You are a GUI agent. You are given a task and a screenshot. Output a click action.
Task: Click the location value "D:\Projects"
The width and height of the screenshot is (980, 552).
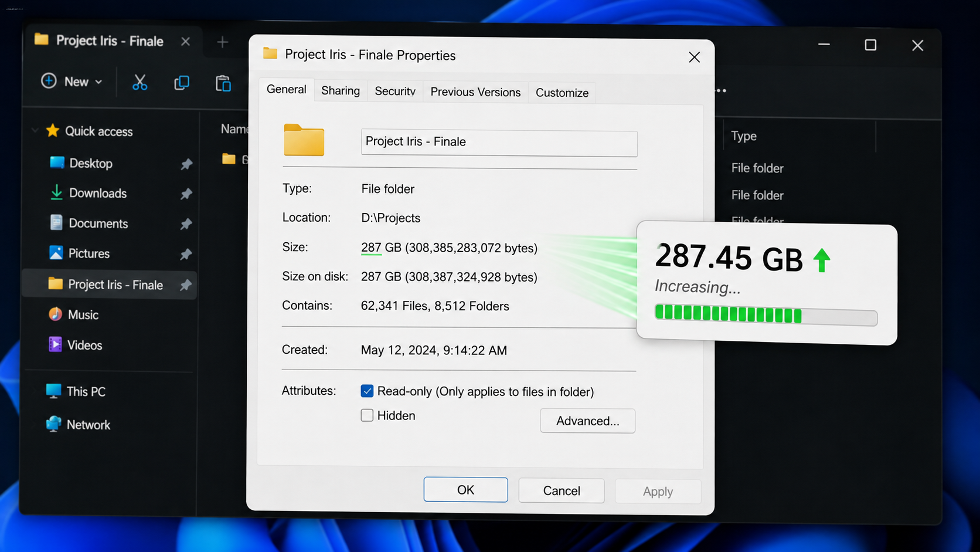click(391, 218)
